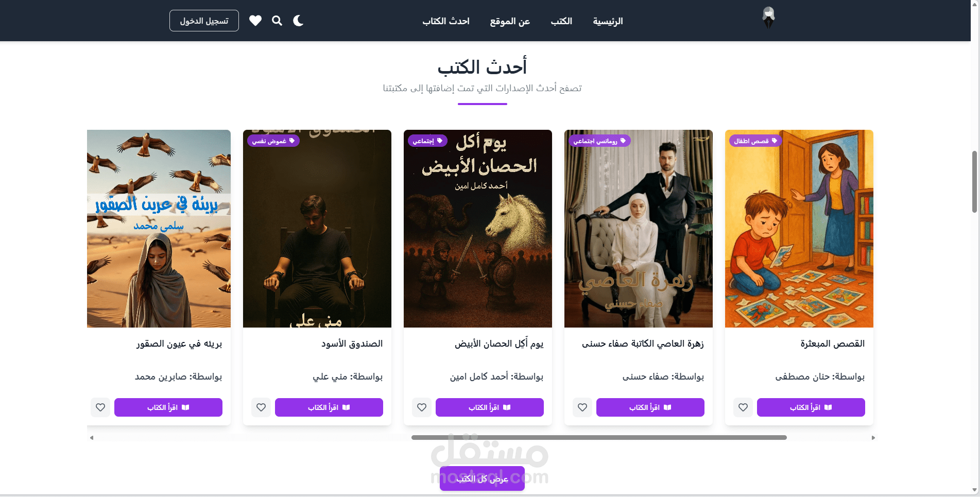Click the تسجيل الدخول button
Screen dimensions: 980x497
click(204, 21)
